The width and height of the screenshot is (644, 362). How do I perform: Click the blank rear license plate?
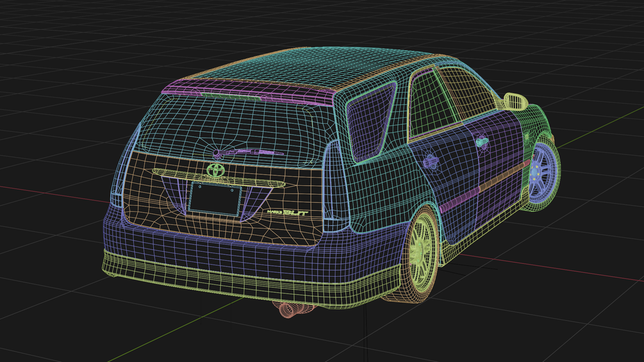[215, 199]
